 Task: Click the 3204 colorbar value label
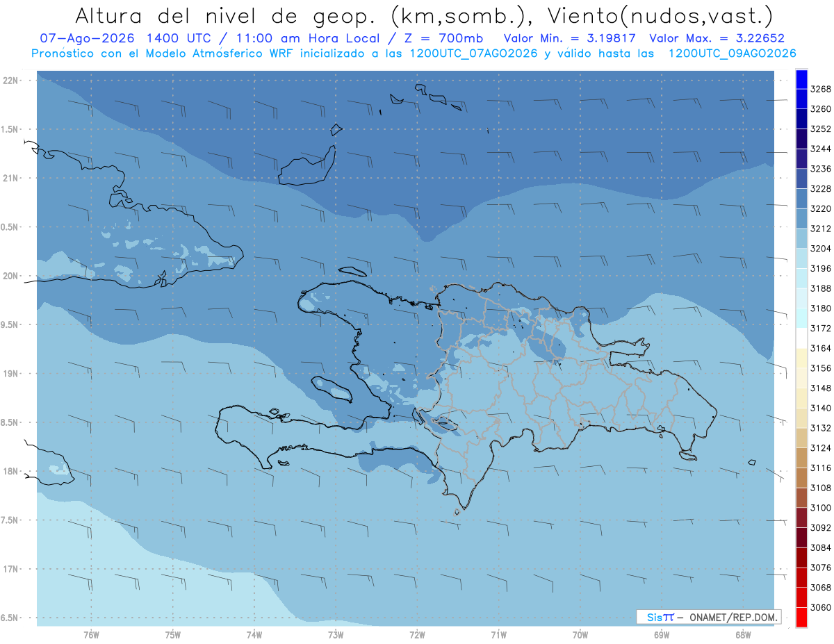[821, 249]
